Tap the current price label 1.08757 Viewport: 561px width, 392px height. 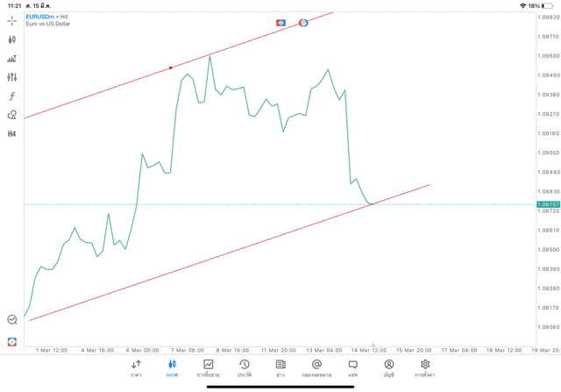pos(548,204)
